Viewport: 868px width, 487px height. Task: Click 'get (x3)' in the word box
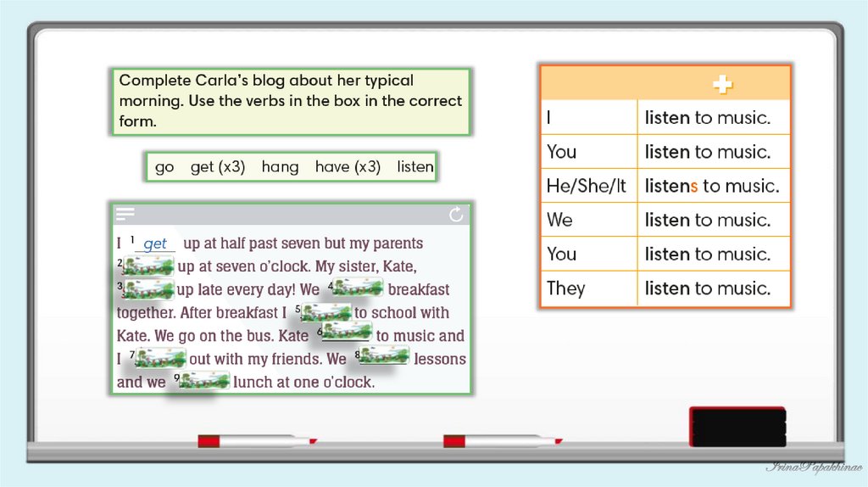coord(218,167)
